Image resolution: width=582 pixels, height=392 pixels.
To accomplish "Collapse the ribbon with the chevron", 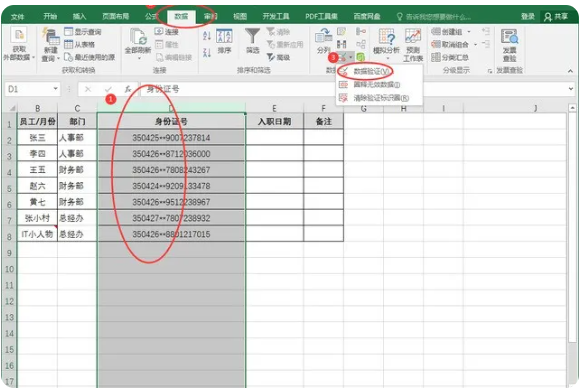I will click(x=570, y=71).
